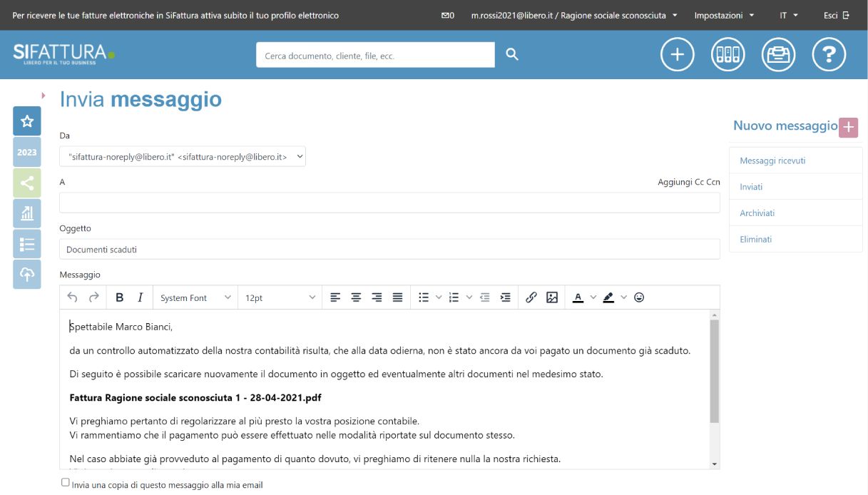Select the 2023 year sidebar button
Screen dimensions: 868x495
[27, 152]
